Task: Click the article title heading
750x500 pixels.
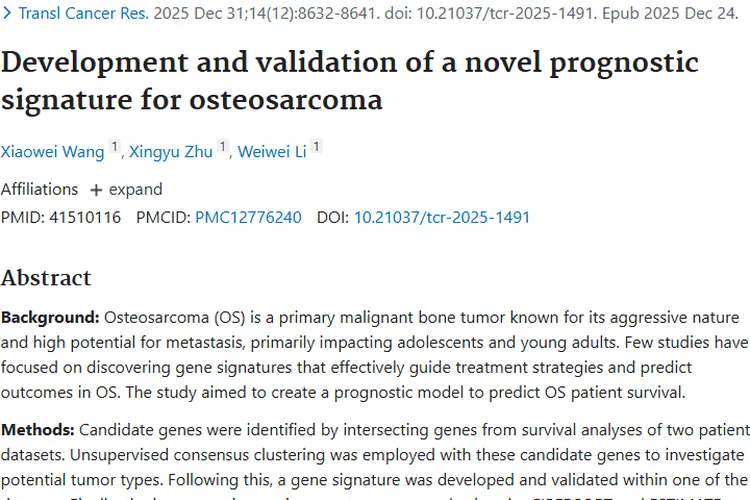Action: pos(350,82)
